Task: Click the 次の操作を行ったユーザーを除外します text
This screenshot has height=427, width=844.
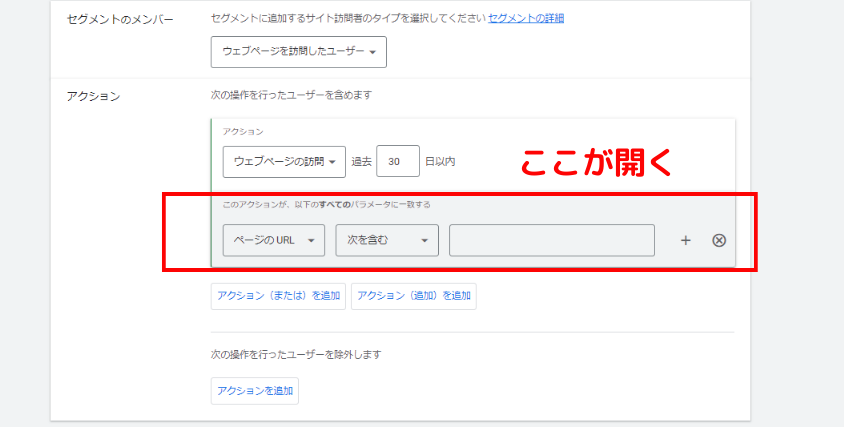Action: [x=296, y=354]
